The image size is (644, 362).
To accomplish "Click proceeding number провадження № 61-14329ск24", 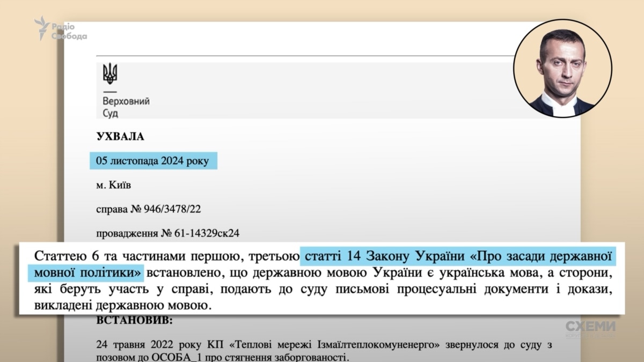I will tap(167, 234).
